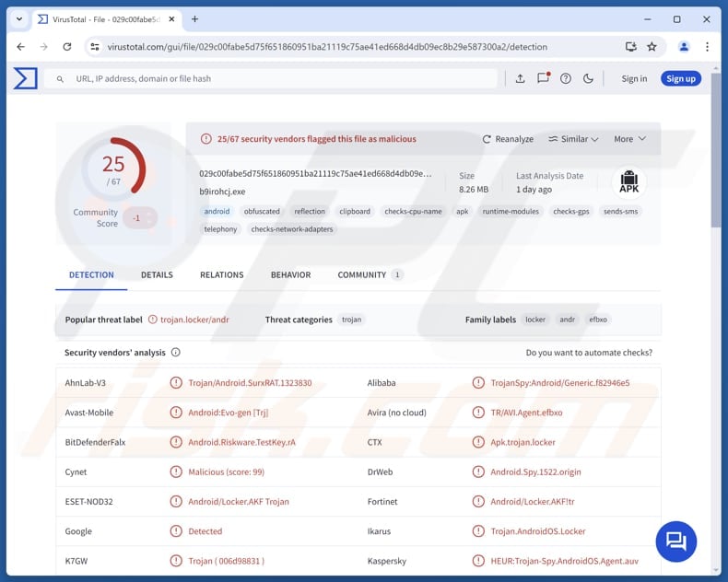Switch to the BEHAVIOR tab
Image resolution: width=728 pixels, height=582 pixels.
(291, 274)
